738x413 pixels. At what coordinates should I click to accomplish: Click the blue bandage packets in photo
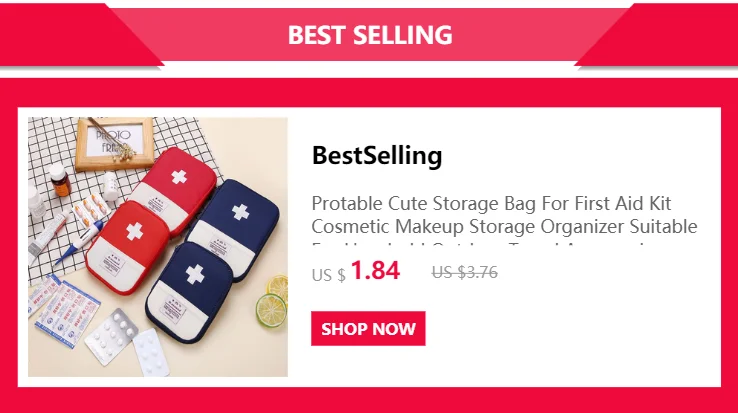pyautogui.click(x=64, y=308)
